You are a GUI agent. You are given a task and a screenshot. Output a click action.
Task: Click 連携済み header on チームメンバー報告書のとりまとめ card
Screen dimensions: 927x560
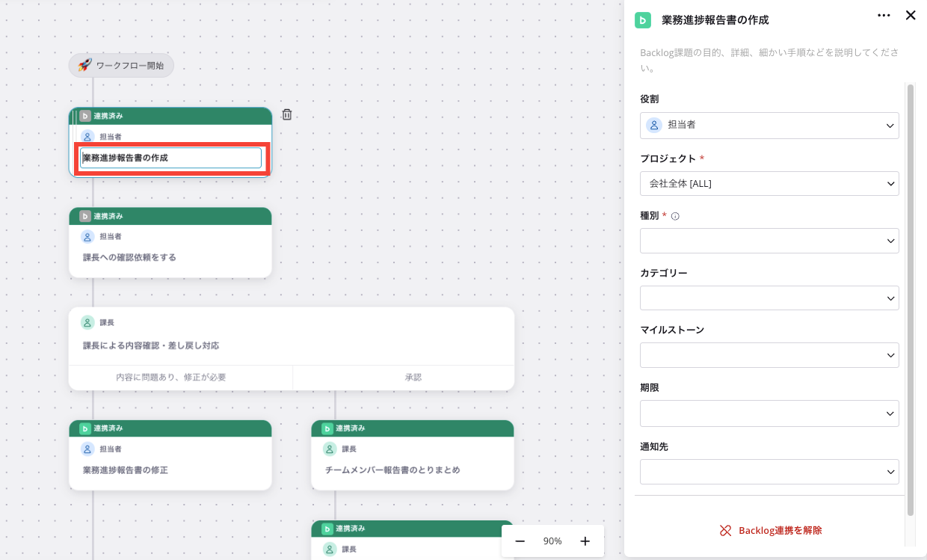pyautogui.click(x=413, y=428)
